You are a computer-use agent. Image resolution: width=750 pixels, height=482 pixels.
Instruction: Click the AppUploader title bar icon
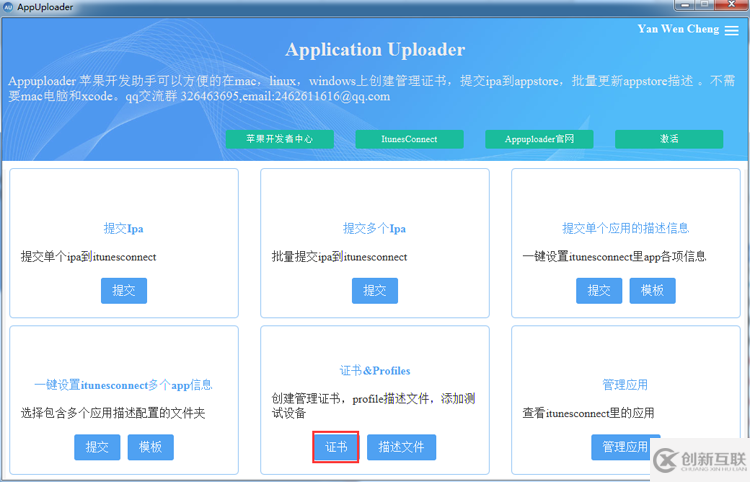point(8,7)
